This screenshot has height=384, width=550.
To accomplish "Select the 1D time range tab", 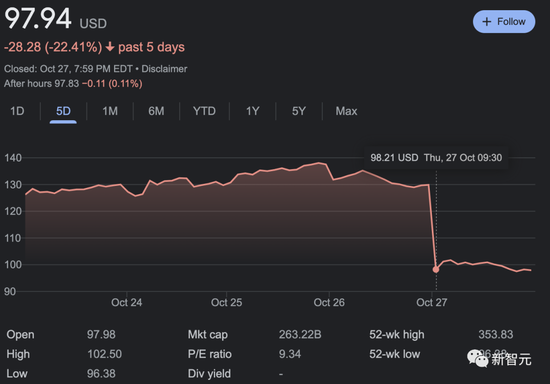I will [17, 111].
